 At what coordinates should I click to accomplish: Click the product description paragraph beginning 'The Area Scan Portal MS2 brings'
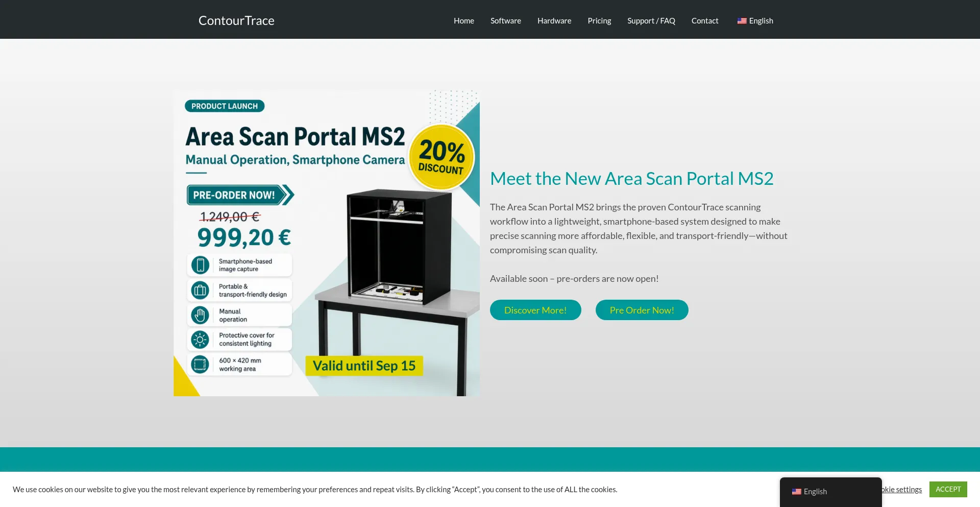[x=639, y=229]
